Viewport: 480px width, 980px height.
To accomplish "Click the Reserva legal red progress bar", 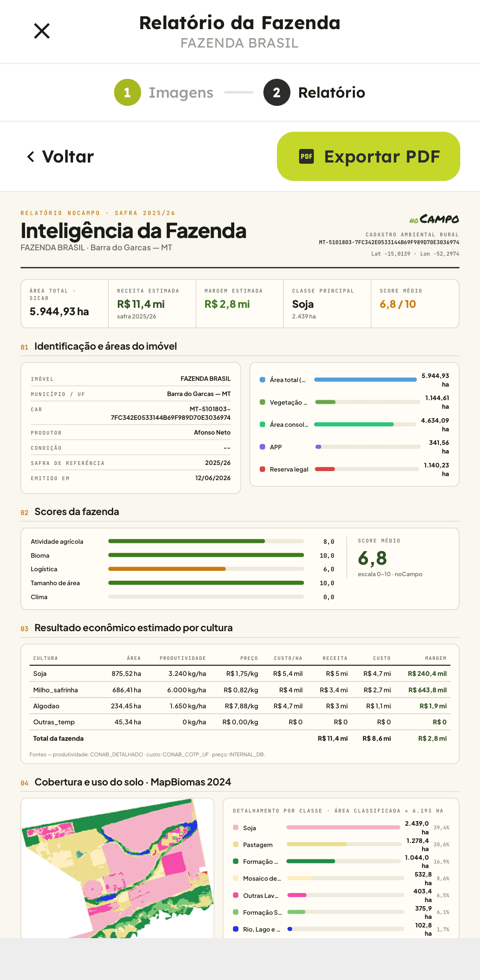I will [x=367, y=469].
